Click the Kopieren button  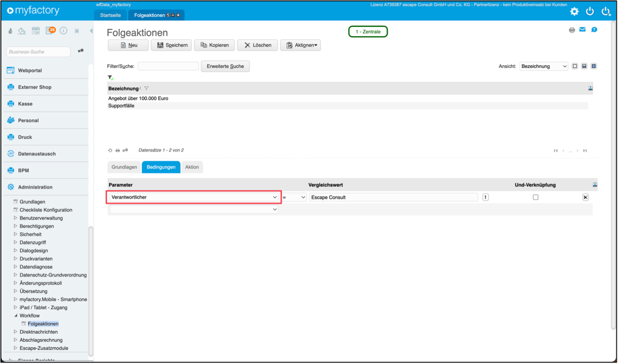[214, 45]
